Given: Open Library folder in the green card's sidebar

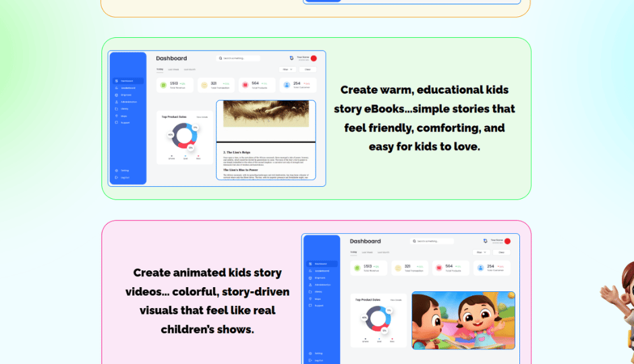Looking at the screenshot, I should click(122, 109).
